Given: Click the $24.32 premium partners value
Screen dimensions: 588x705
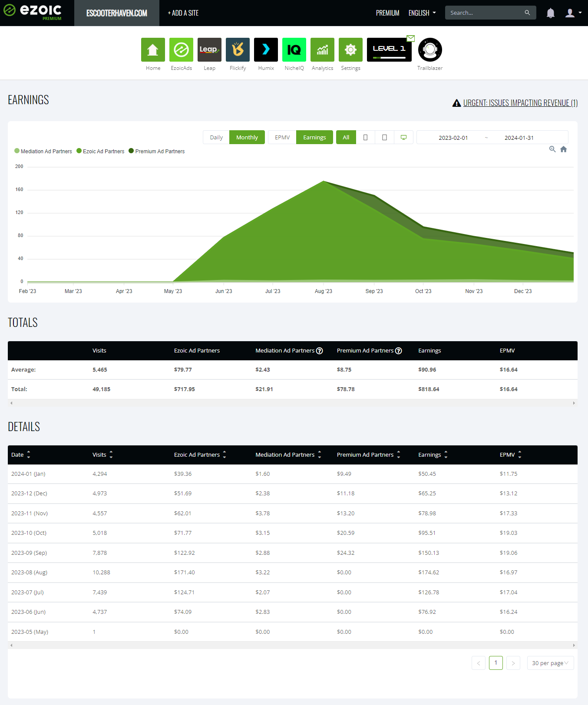Looking at the screenshot, I should [346, 553].
